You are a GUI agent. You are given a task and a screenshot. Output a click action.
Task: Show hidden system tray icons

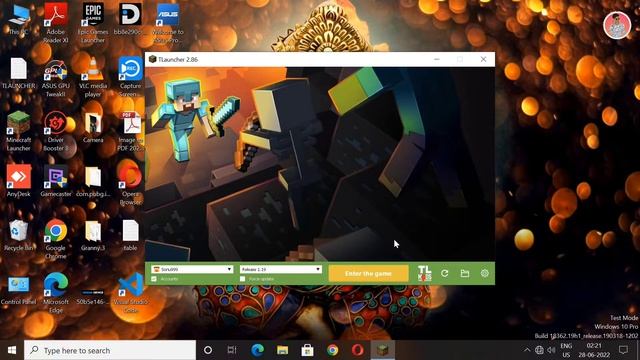(527, 350)
